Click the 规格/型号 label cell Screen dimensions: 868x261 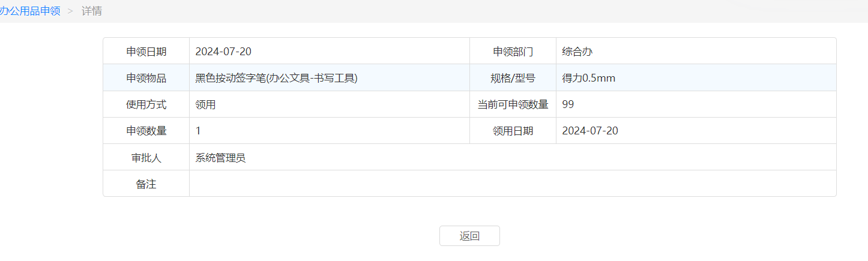click(513, 78)
